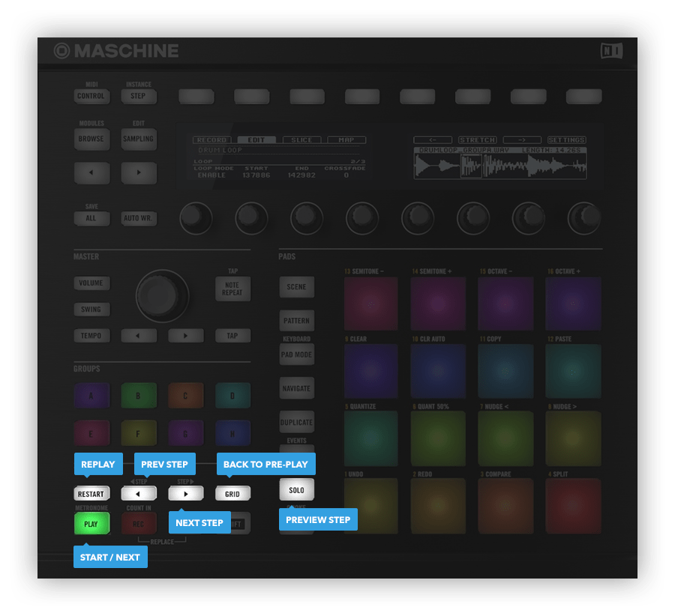The image size is (675, 616).
Task: Hit the red REC button
Action: coord(139,524)
